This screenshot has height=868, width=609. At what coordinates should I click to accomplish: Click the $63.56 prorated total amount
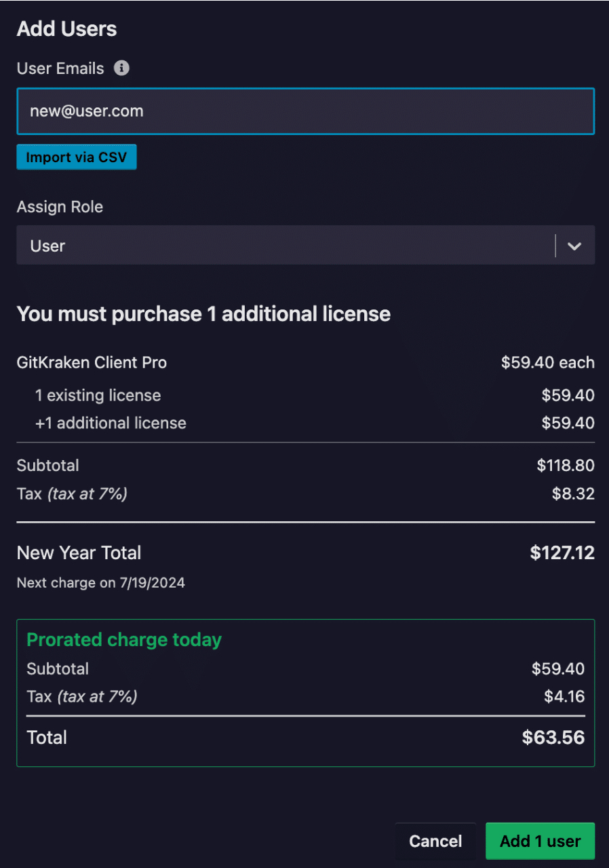point(553,738)
